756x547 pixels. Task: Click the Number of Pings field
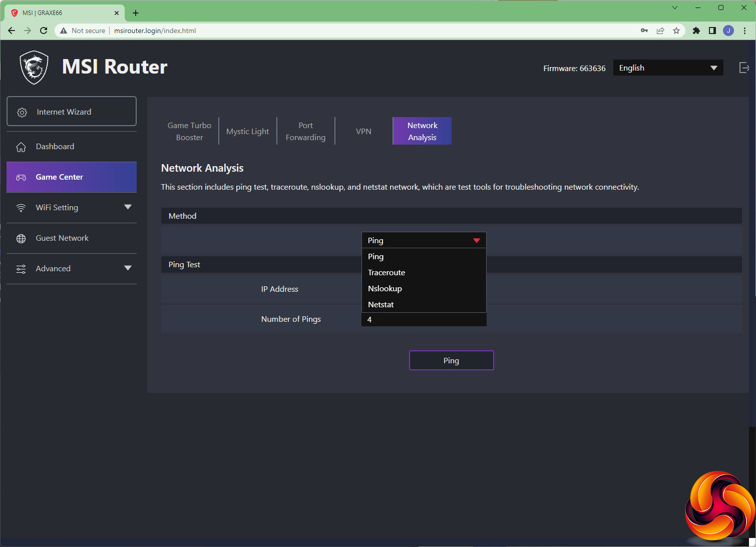[x=424, y=319]
